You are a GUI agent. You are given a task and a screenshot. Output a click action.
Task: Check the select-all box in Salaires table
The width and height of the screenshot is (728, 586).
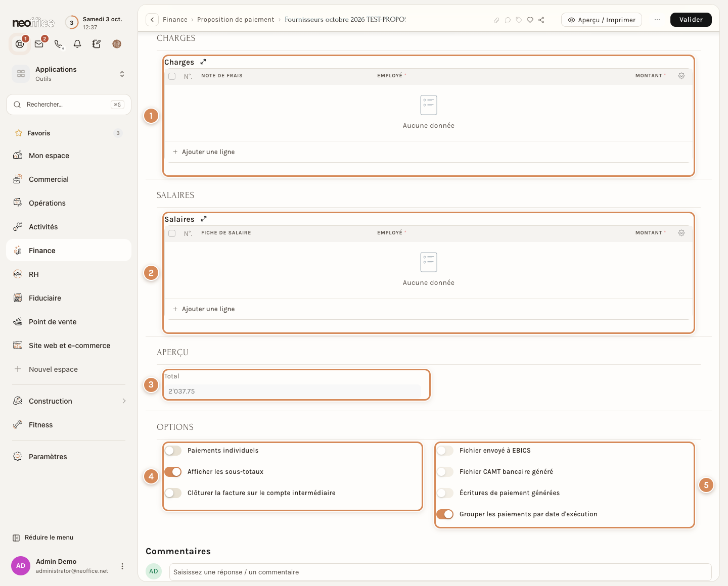[x=172, y=233]
